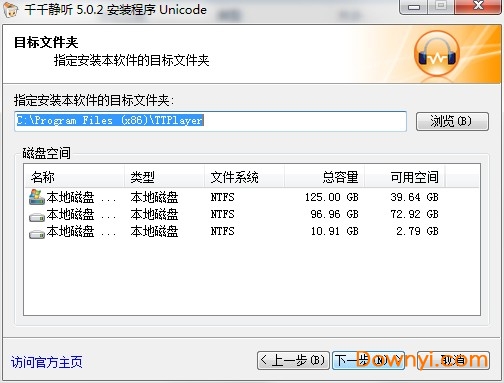
Task: Sort by the 总容量 column header
Action: coord(324,177)
